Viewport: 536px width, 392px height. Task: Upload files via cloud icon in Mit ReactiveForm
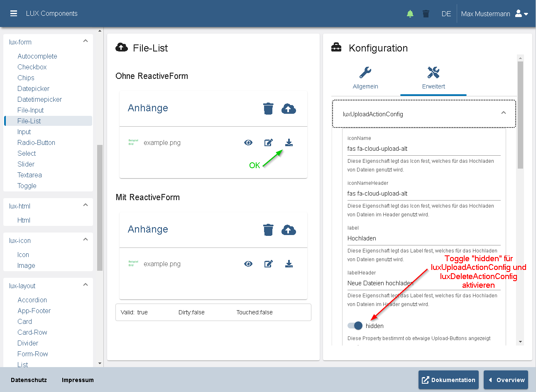pyautogui.click(x=289, y=229)
